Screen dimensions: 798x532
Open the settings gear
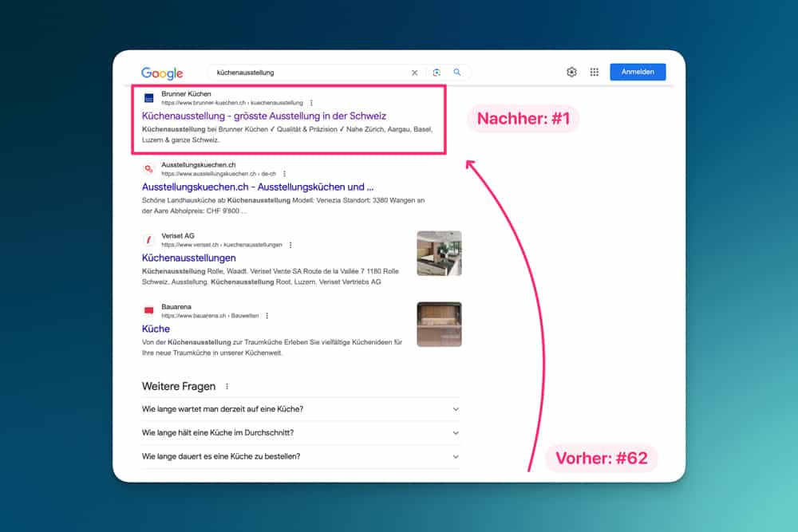coord(571,73)
